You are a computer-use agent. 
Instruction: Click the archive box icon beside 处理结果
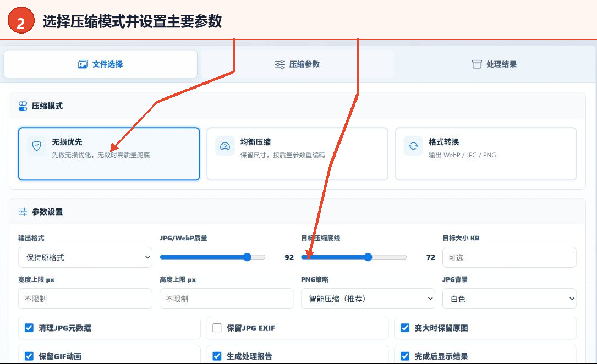[x=476, y=64]
